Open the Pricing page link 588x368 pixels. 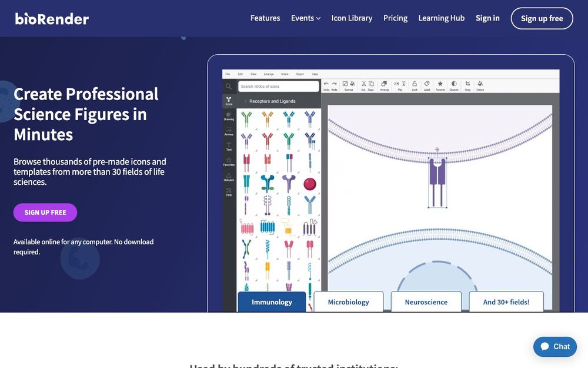point(395,18)
